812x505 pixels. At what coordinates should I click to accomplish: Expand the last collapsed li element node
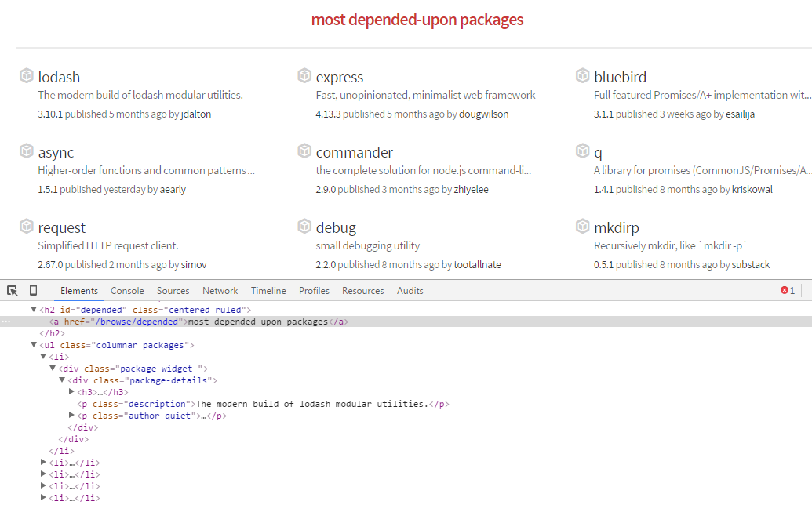coord(44,497)
